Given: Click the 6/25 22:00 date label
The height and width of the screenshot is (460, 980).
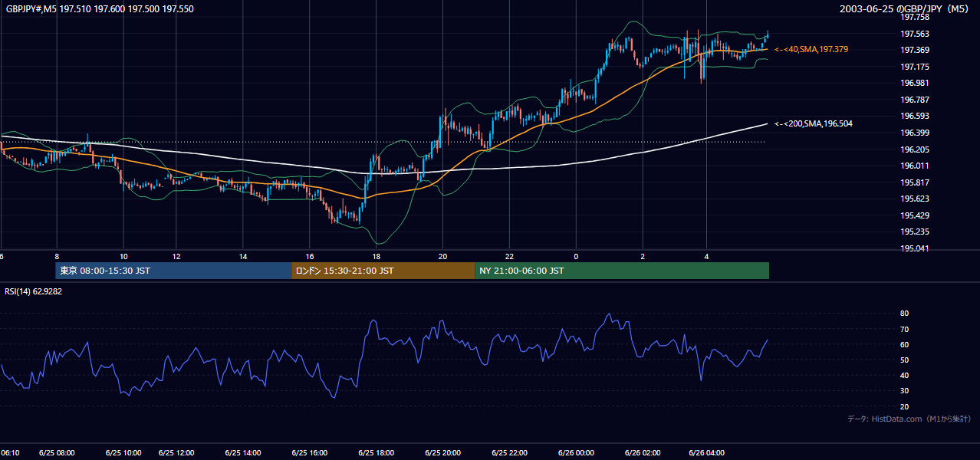Looking at the screenshot, I should 508,453.
